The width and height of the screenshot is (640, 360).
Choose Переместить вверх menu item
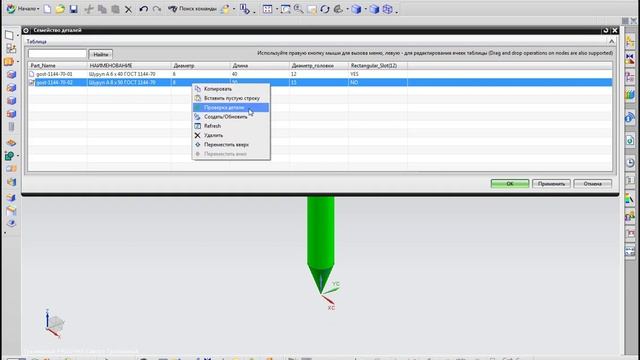point(231,144)
